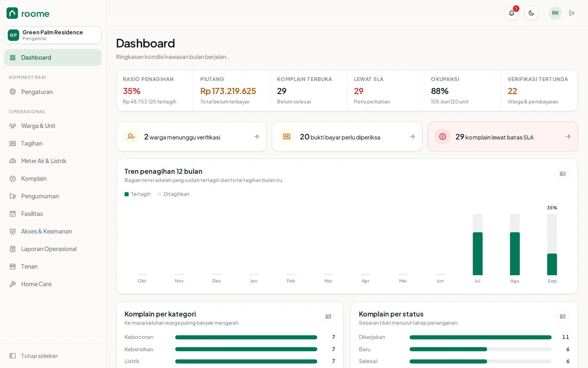Viewport: 588px width, 368px height.
Task: Click Akses & Keamanan shield icon
Action: point(13,231)
